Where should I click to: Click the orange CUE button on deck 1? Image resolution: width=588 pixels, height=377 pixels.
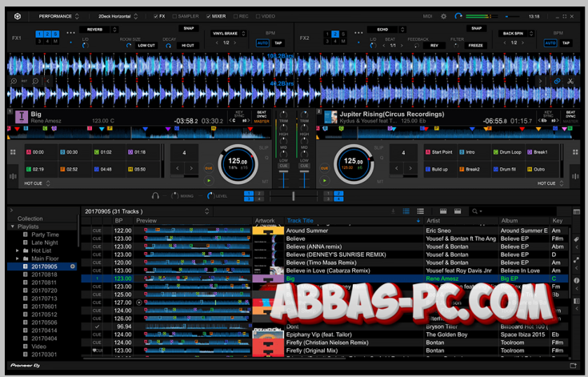pyautogui.click(x=209, y=168)
